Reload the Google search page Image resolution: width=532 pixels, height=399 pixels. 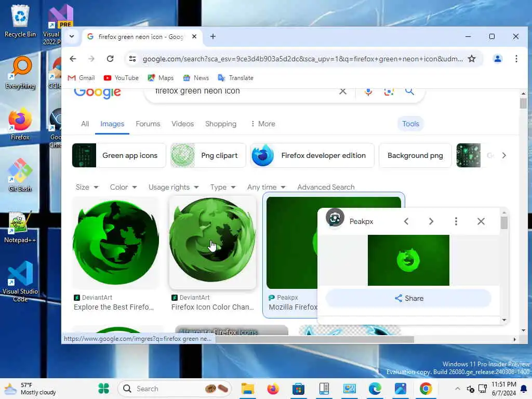pos(110,59)
